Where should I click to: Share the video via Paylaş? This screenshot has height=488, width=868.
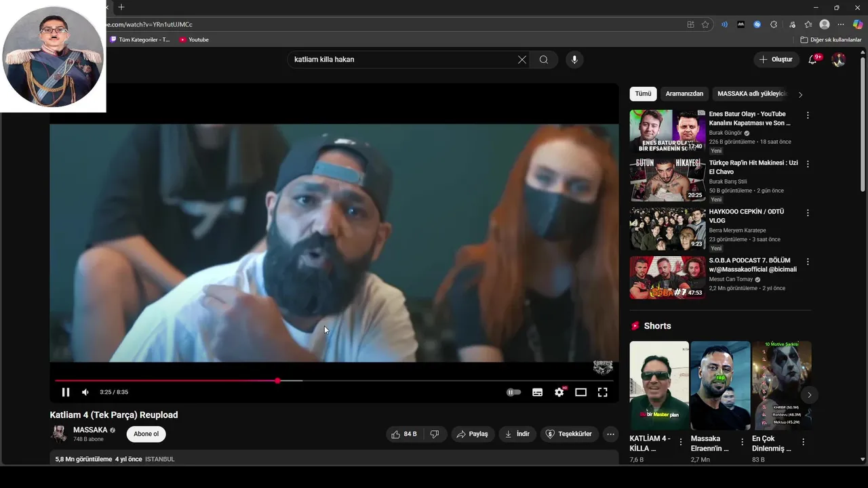[x=473, y=434]
